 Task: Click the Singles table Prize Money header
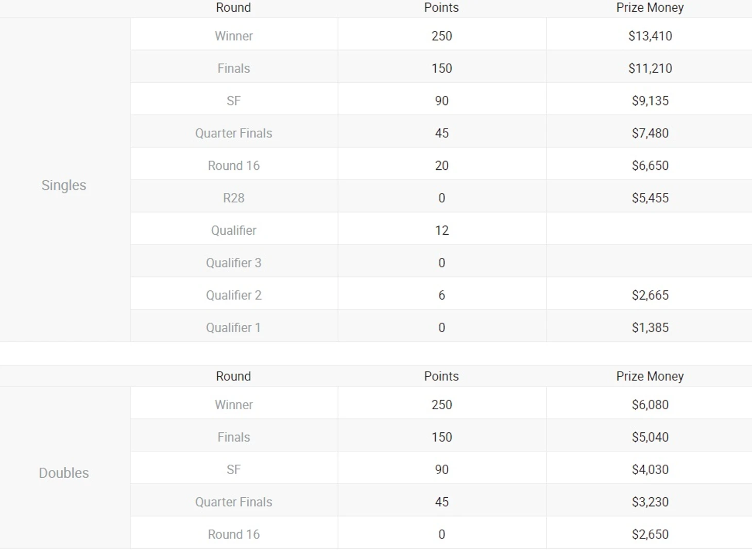click(x=650, y=8)
